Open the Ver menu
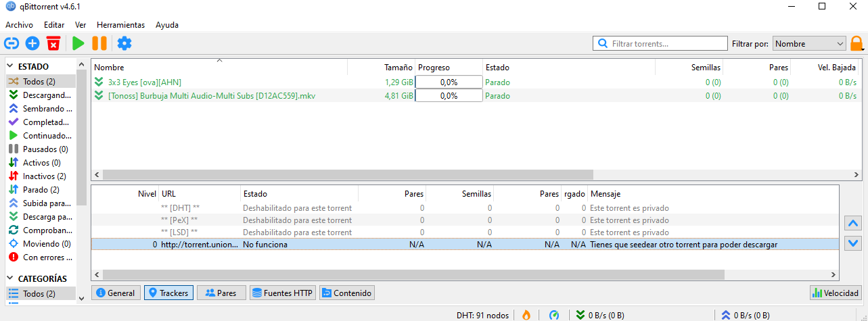The width and height of the screenshot is (868, 321). pyautogui.click(x=81, y=25)
